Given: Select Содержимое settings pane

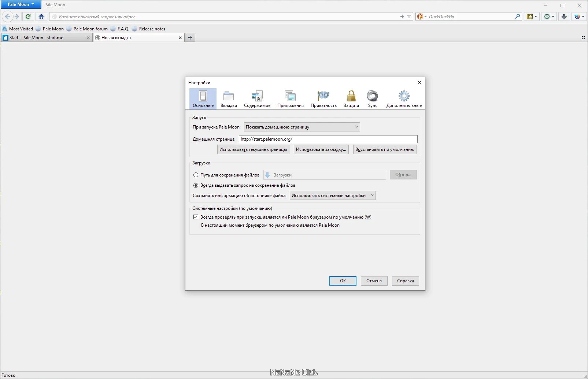Looking at the screenshot, I should click(257, 99).
